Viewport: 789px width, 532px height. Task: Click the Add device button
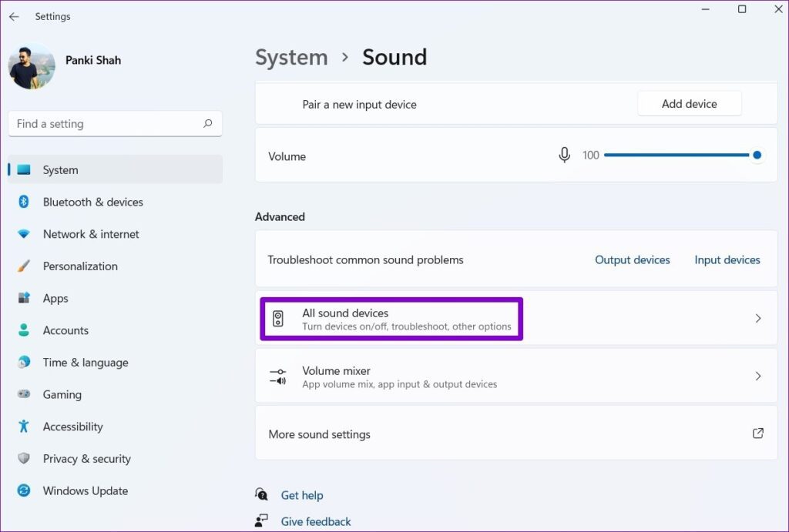pos(690,103)
